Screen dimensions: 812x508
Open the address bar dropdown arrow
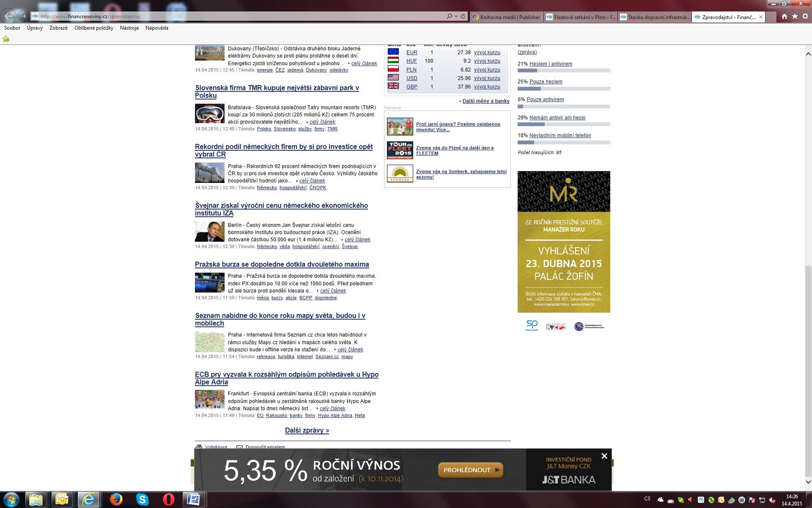[456, 17]
